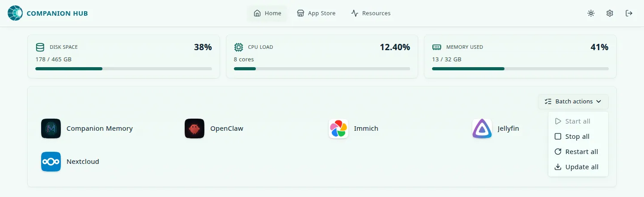The image size is (644, 197).
Task: Click the Jellyfin app name
Action: [x=508, y=128]
